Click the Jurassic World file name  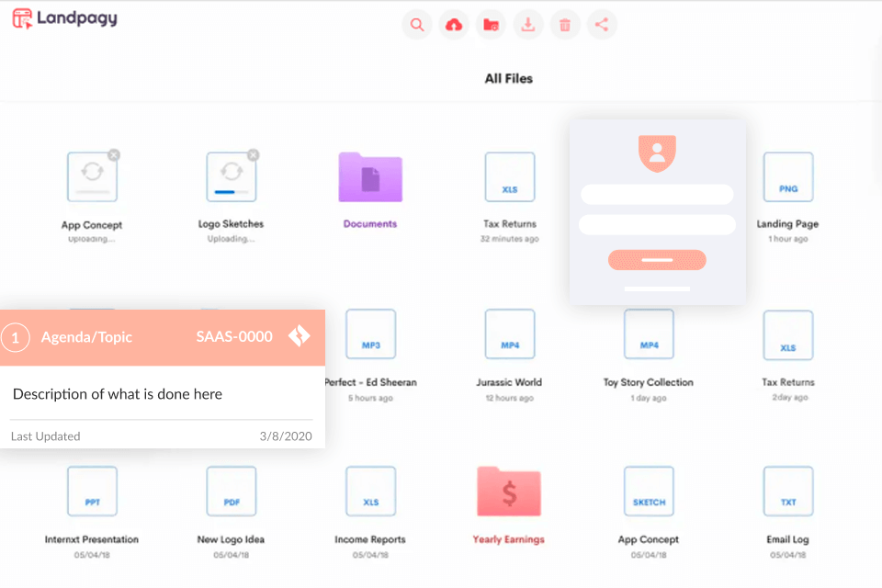point(509,382)
